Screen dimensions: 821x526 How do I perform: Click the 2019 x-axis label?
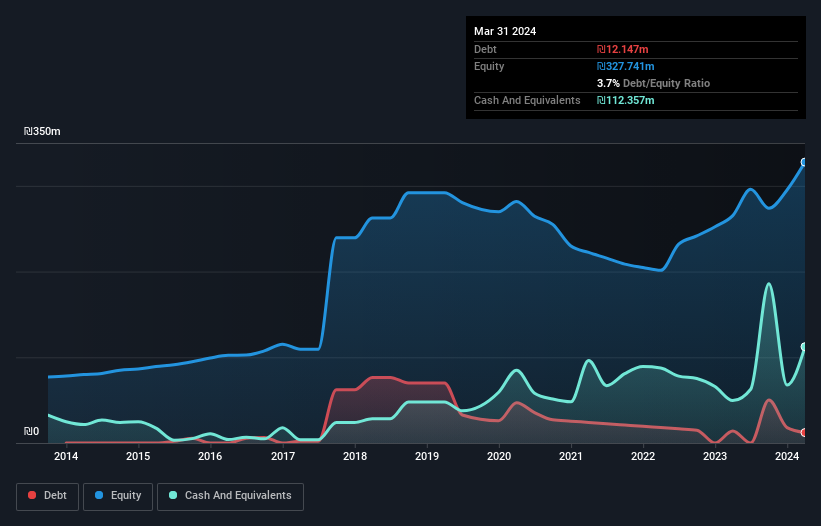click(427, 456)
